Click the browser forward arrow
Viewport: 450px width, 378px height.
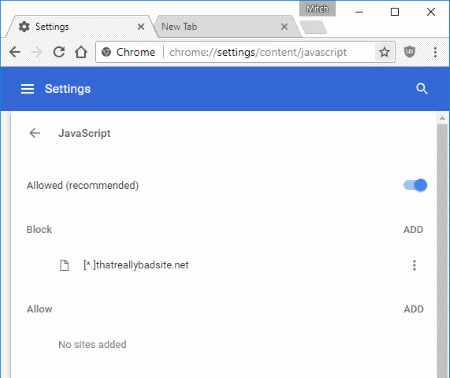point(37,52)
